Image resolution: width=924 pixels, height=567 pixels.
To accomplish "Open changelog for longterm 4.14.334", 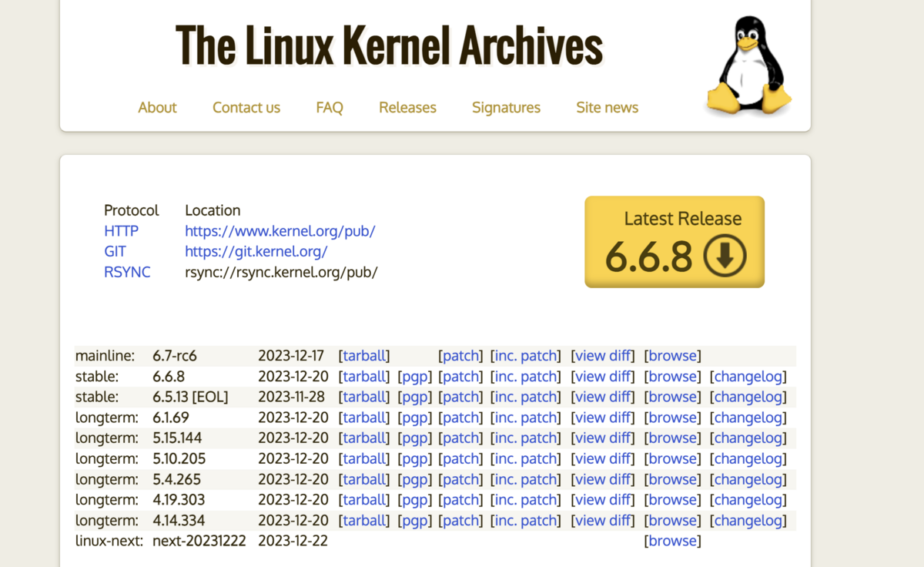I will pos(748,520).
